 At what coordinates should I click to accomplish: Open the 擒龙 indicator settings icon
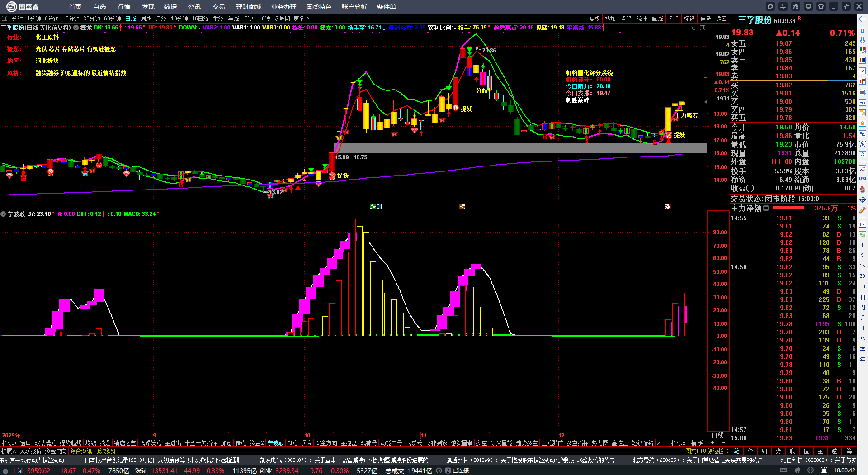coord(76,28)
